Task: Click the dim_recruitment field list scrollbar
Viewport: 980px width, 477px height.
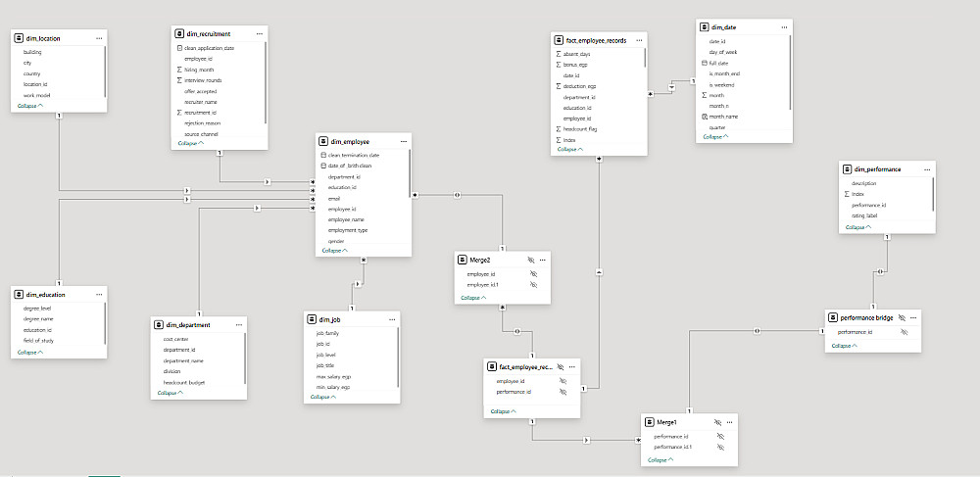Action: pos(267,82)
